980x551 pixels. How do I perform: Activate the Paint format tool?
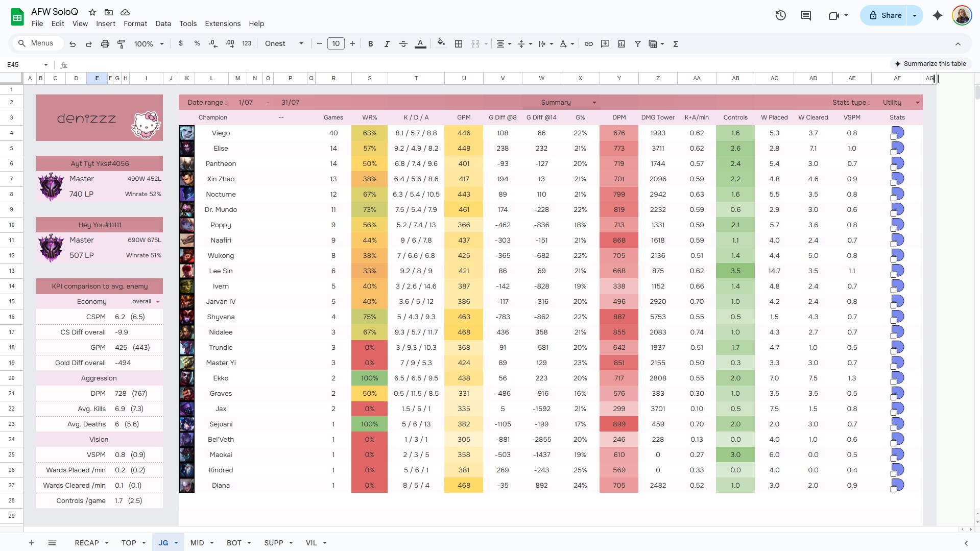121,44
